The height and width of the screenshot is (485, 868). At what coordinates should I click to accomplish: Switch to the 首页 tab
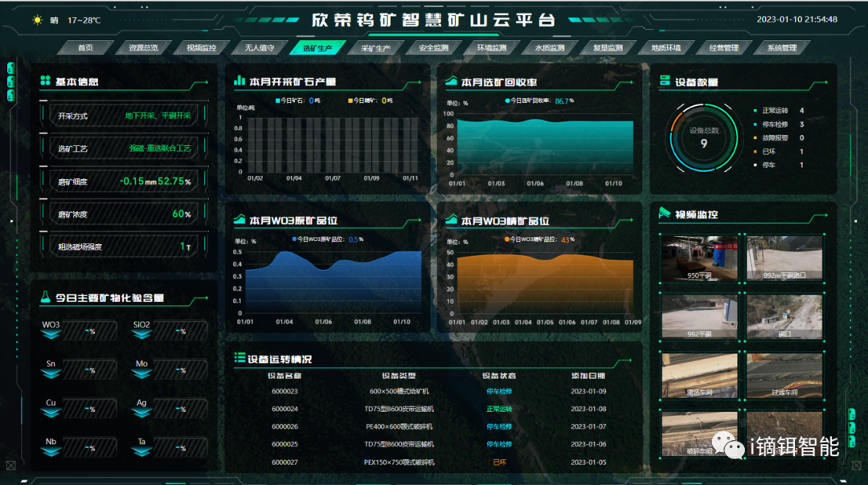pyautogui.click(x=85, y=48)
